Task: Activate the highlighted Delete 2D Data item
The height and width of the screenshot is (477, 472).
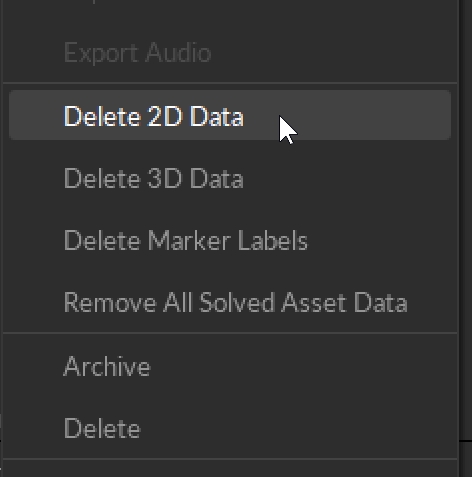Action: click(230, 115)
